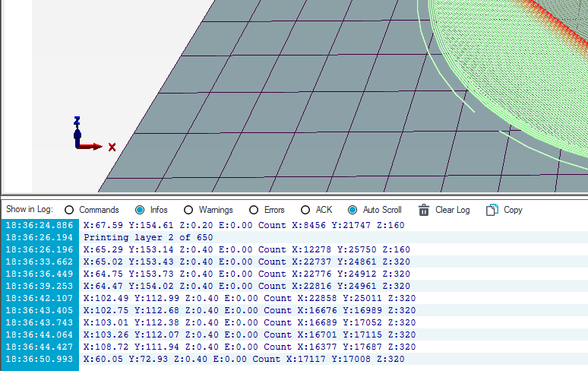Enable the Commands log filter
Viewport: 588px width, 371px height.
pos(69,210)
